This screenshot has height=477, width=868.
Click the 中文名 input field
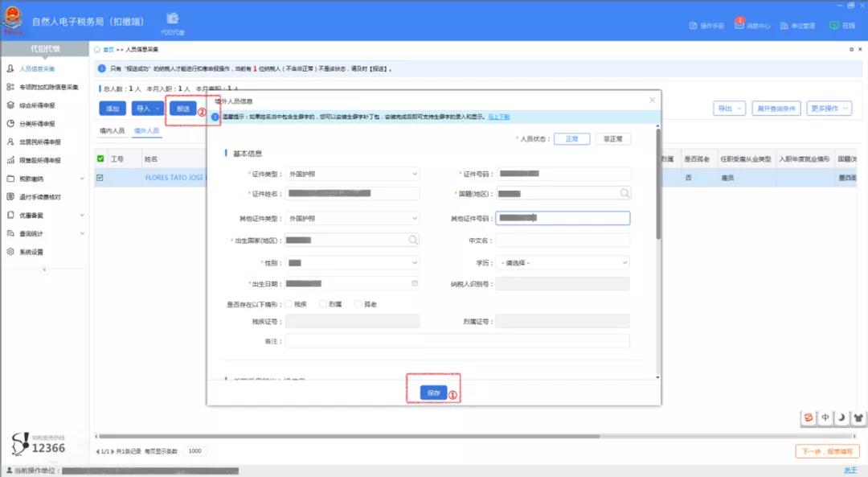tap(563, 240)
